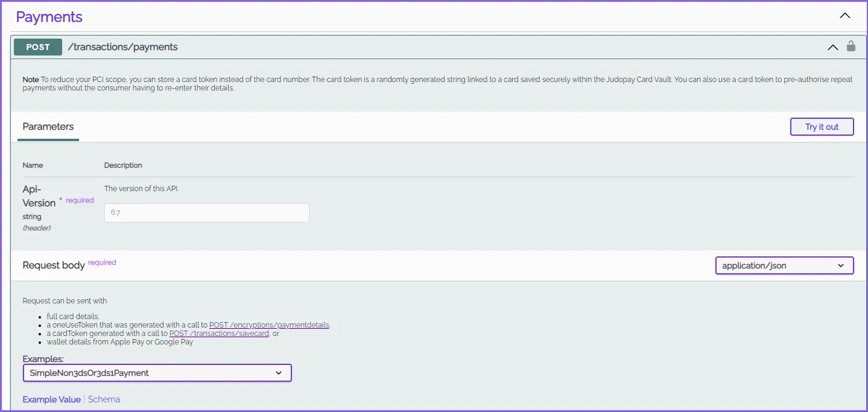
Task: Click the 'full card details' bullet
Action: (x=73, y=317)
